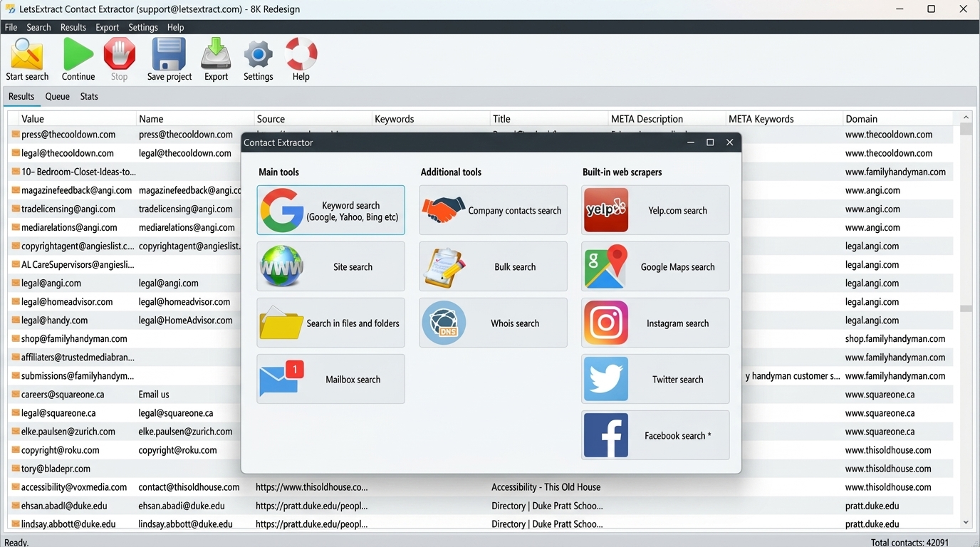Select the legal@thecooldown.com value row
This screenshot has width=980, height=547.
pyautogui.click(x=68, y=153)
